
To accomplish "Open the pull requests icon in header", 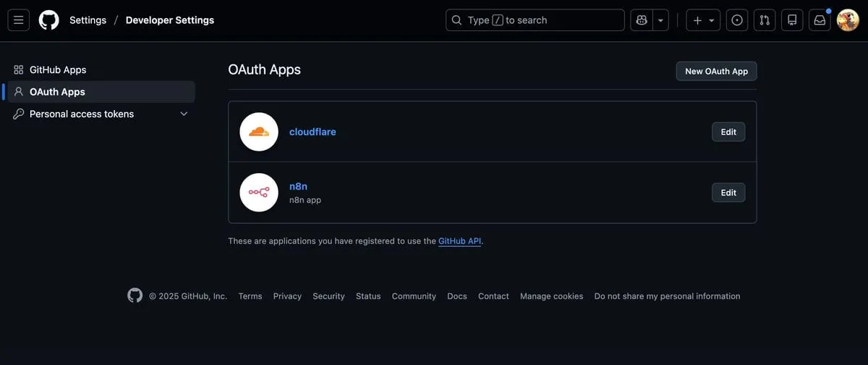I will coord(765,20).
